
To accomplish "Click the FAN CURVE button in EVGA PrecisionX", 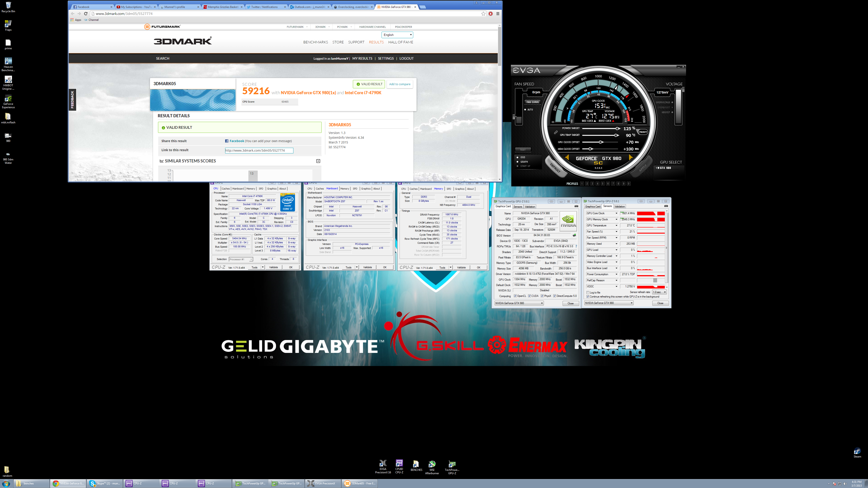I will coord(532,102).
